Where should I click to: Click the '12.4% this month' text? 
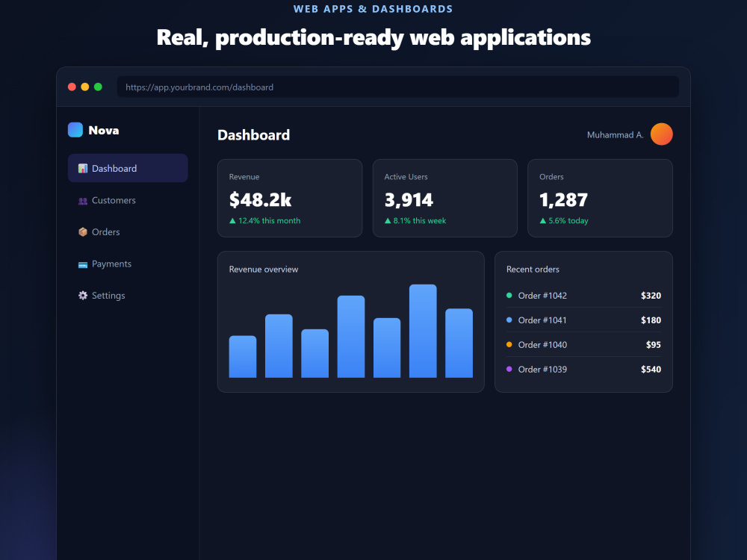tap(269, 220)
